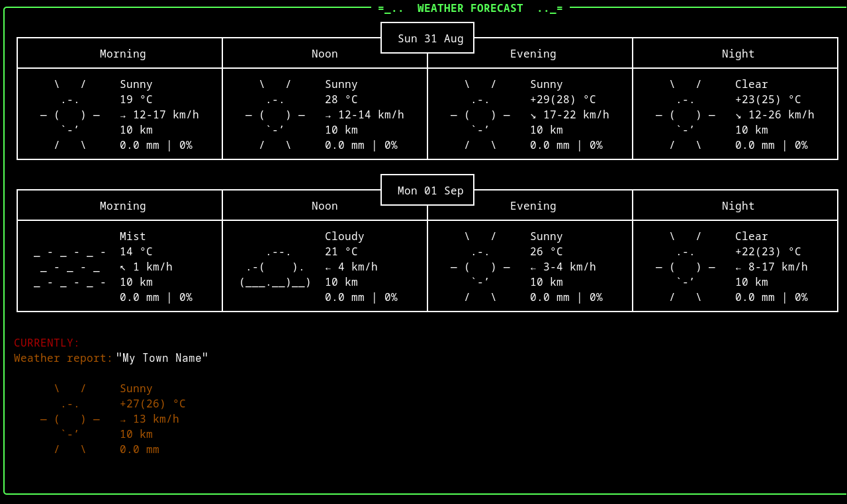The height and width of the screenshot is (504, 847).
Task: Click the orange Sunny current condition label
Action: click(136, 388)
